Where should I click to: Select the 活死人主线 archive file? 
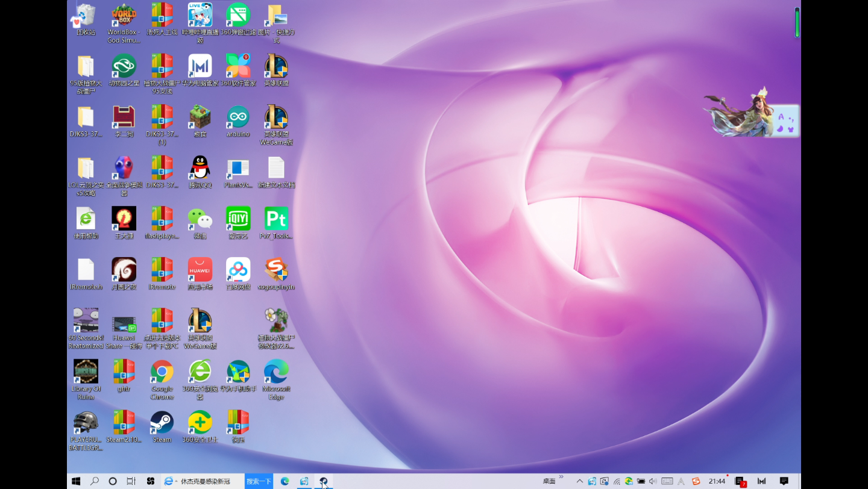162,19
